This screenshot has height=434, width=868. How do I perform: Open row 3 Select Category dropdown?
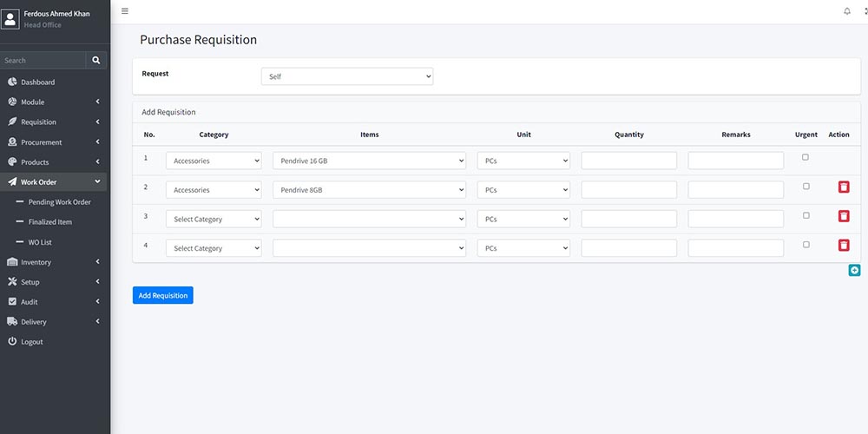tap(214, 220)
